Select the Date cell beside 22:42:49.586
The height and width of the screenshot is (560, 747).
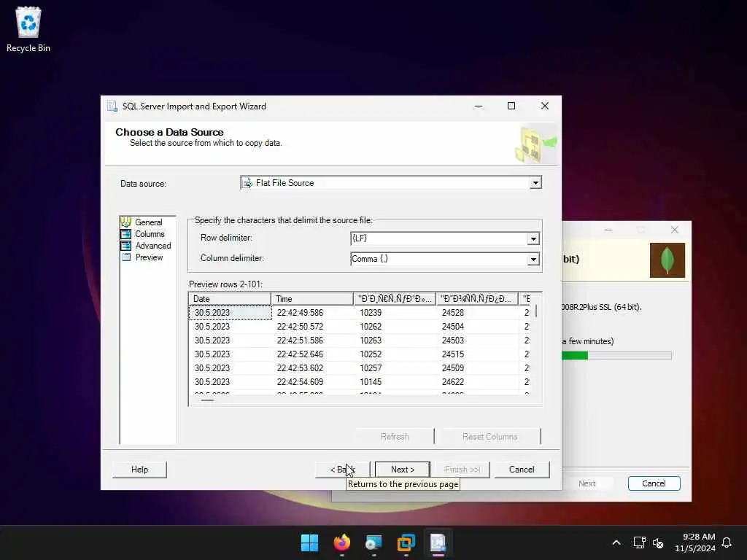230,313
